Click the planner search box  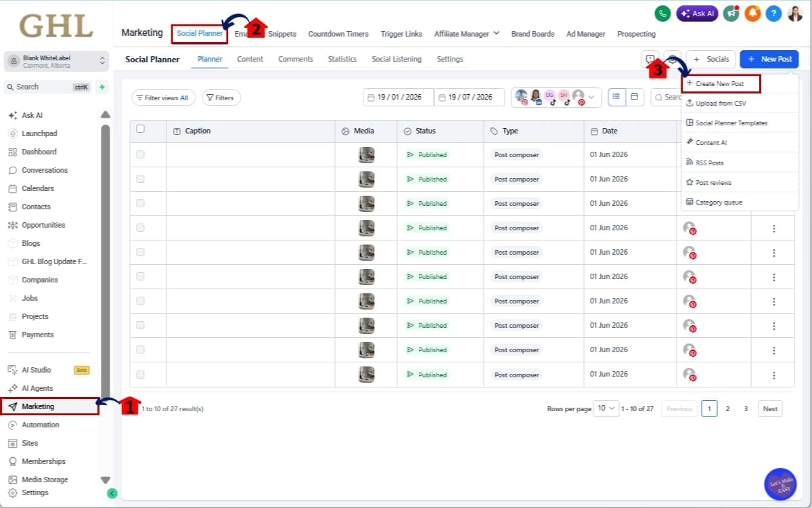pyautogui.click(x=667, y=97)
